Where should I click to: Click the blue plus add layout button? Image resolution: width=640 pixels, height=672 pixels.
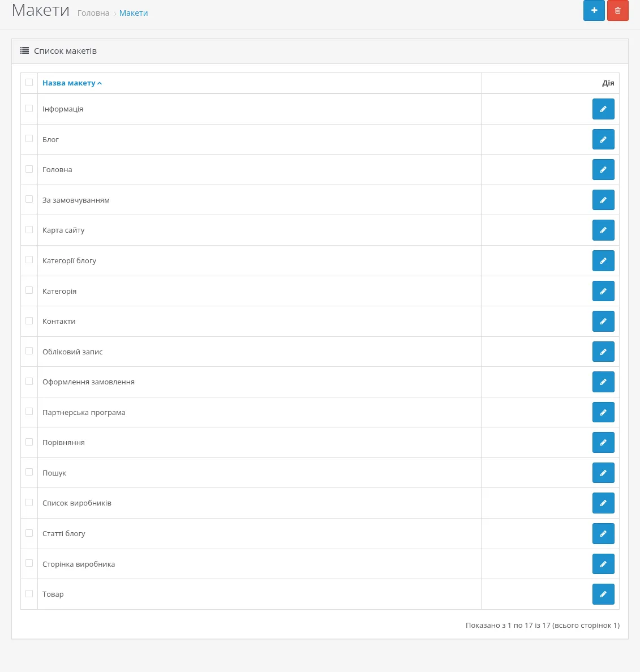point(594,10)
